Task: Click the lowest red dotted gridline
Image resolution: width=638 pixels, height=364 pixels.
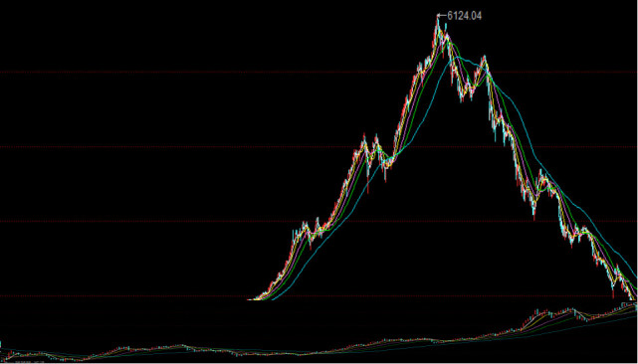Action: click(x=319, y=296)
